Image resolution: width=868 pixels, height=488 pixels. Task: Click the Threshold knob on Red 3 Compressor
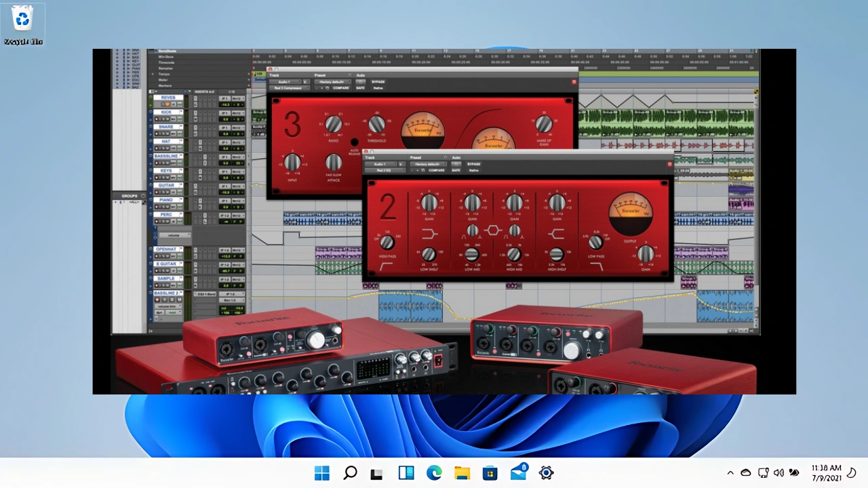point(376,124)
